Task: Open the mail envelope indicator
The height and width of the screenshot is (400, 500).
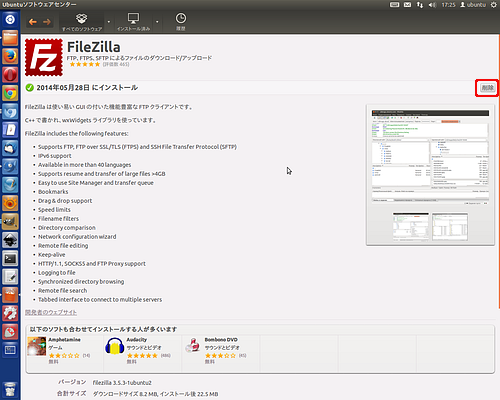Action: point(407,5)
